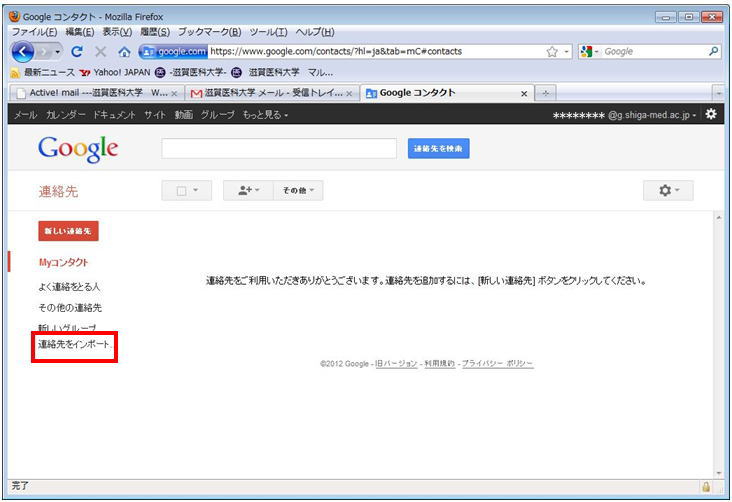Open the gear settings icon in the black bar

coord(711,113)
